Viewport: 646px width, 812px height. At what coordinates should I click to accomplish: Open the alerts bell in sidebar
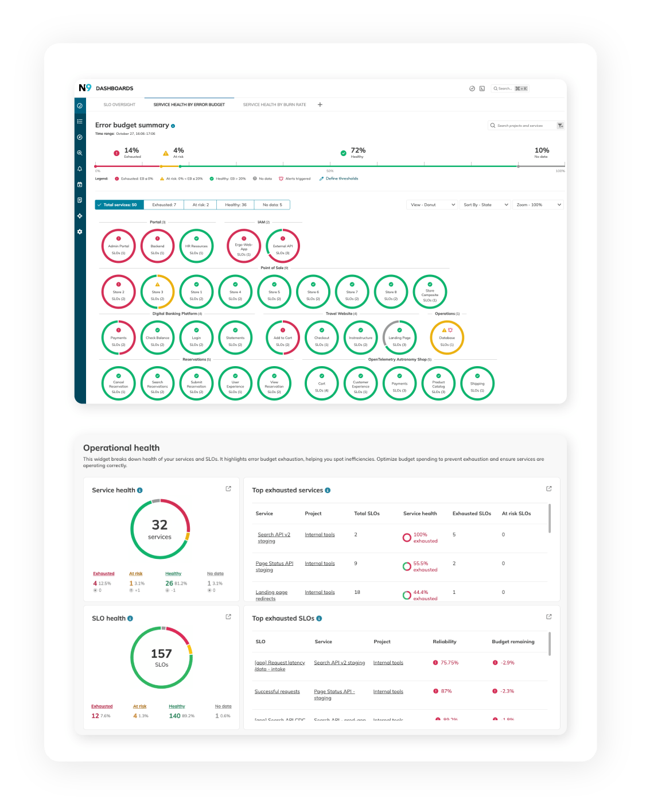coord(80,169)
